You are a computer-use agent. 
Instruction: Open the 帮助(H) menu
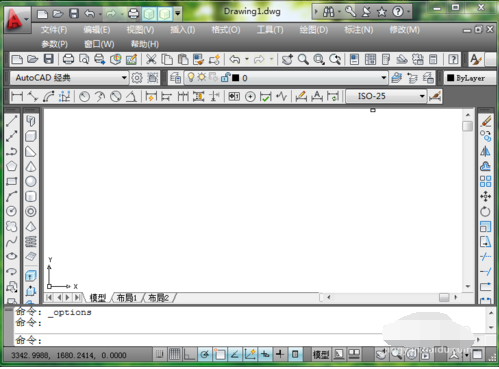pos(145,44)
